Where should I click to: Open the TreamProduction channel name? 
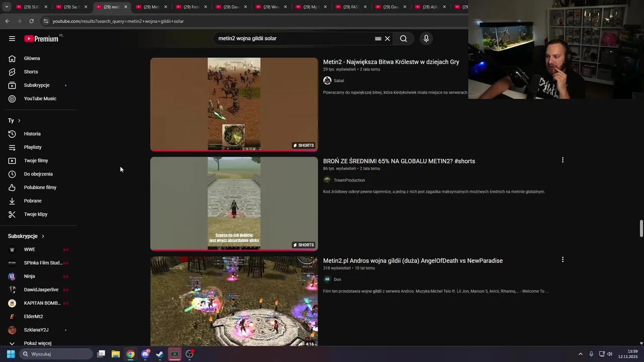click(x=349, y=180)
